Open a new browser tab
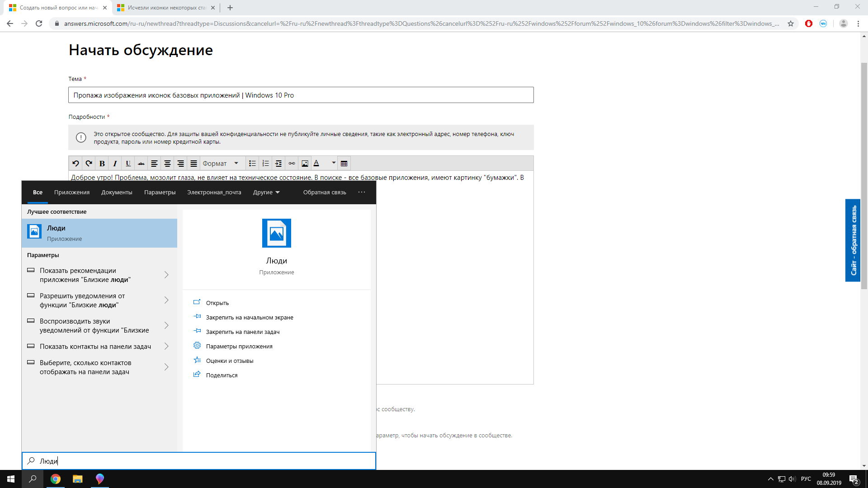 (x=230, y=8)
